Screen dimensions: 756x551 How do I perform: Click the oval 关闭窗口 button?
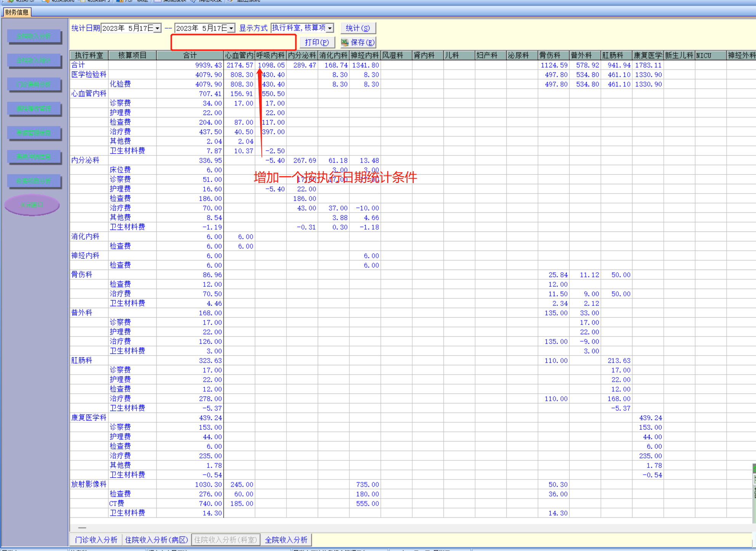point(32,205)
